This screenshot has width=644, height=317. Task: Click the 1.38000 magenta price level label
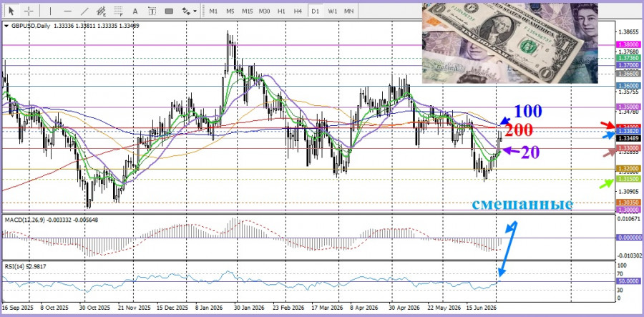(628, 44)
